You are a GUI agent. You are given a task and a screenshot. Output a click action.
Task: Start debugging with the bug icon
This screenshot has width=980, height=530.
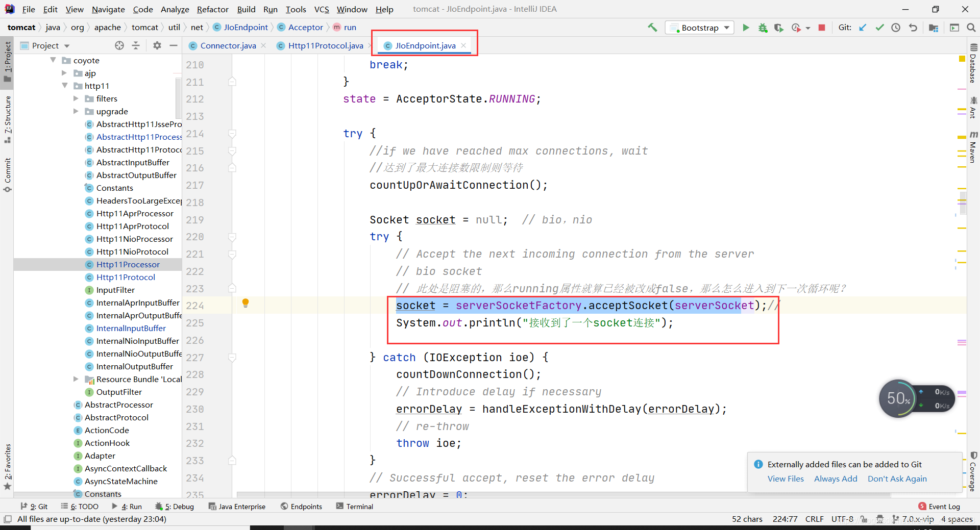(x=763, y=28)
